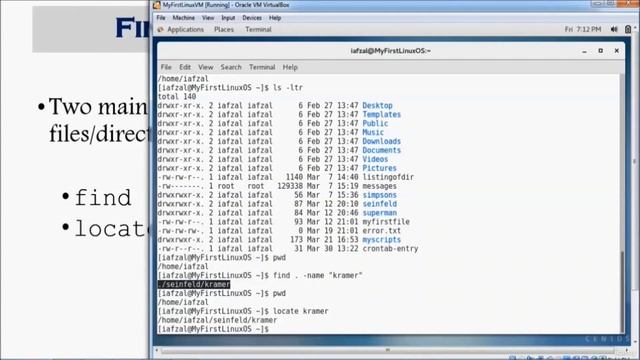Image resolution: width=640 pixels, height=360 pixels.
Task: Open terminal window Search menu
Action: point(231,67)
